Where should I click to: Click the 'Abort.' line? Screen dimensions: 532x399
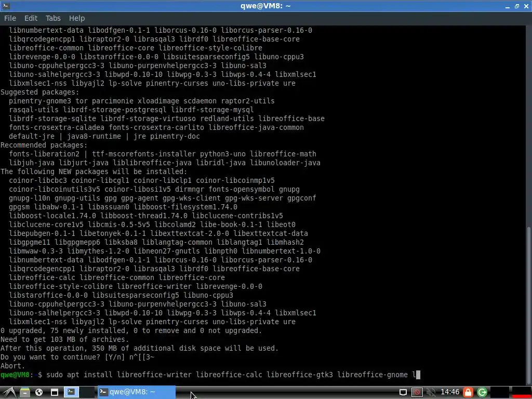click(13, 366)
